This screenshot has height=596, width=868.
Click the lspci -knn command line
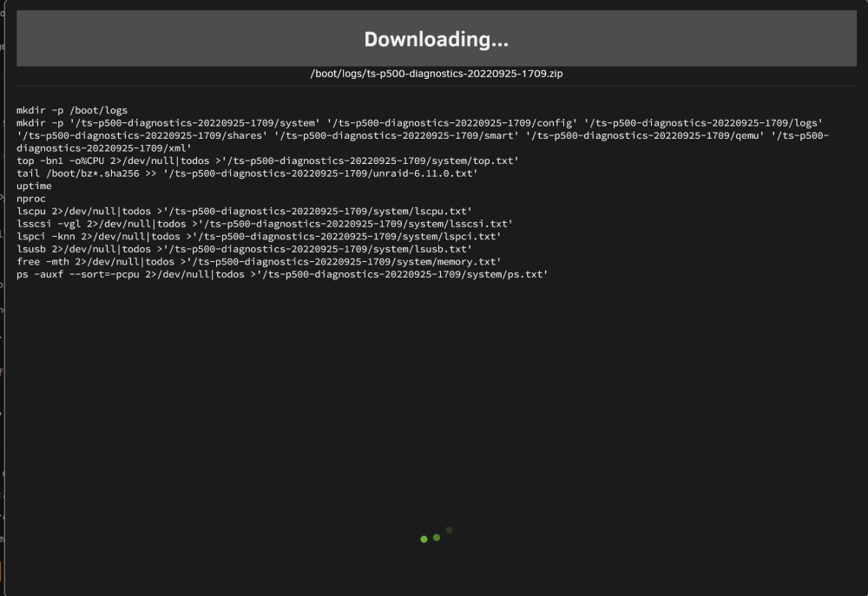tap(259, 236)
